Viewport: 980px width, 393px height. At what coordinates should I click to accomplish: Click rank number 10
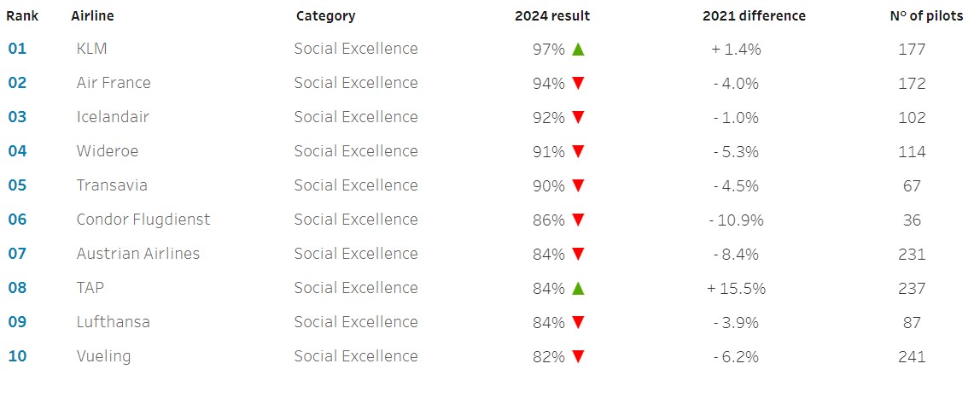(x=17, y=356)
